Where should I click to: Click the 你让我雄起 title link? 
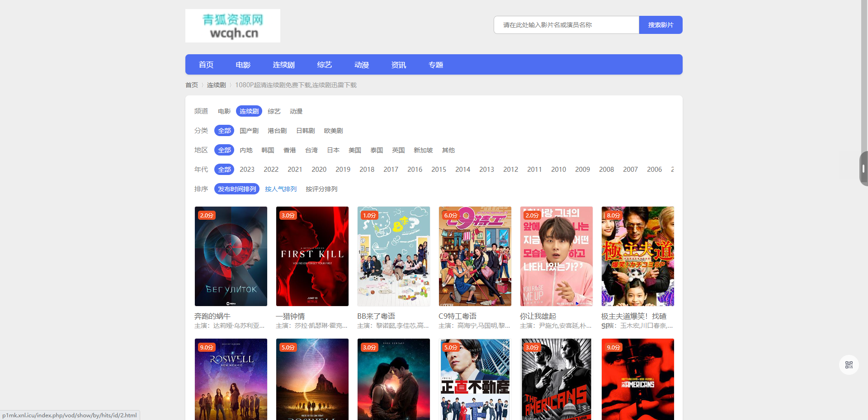[538, 316]
